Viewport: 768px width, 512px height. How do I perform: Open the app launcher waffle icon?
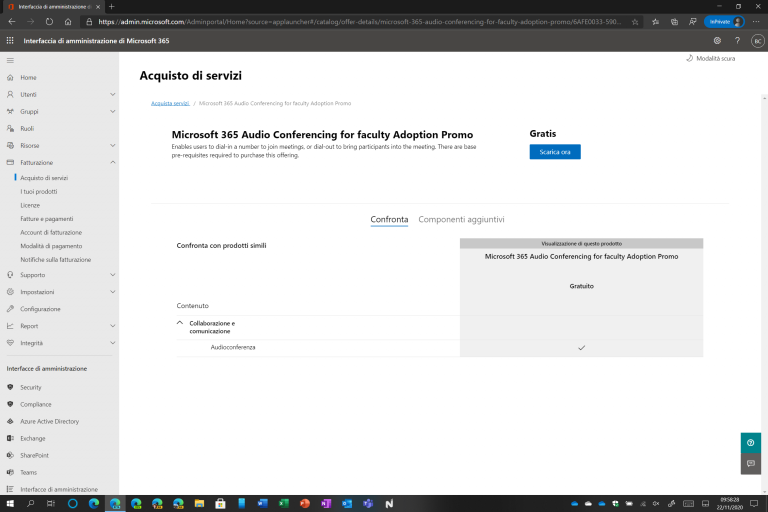pos(10,41)
